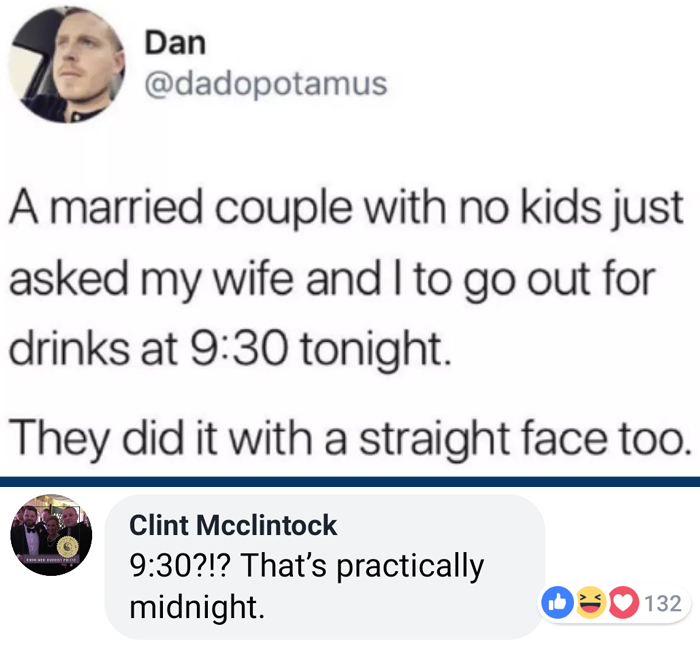Image resolution: width=700 pixels, height=649 pixels.
Task: Open the @dadopotamus handle link
Action: (266, 84)
